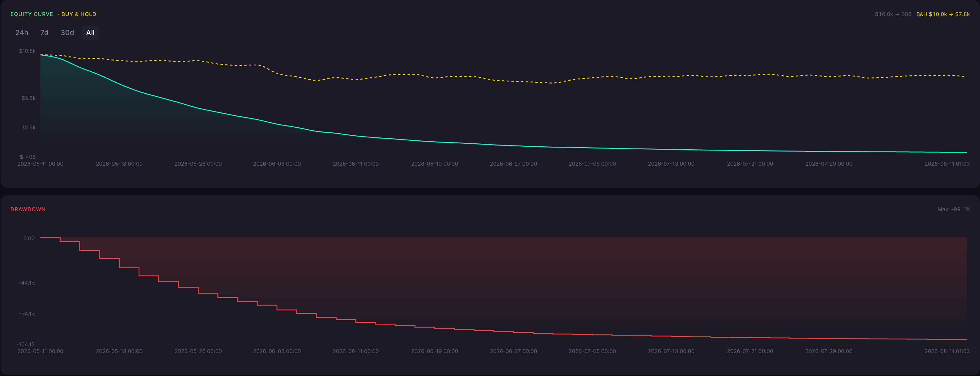The height and width of the screenshot is (376, 980).
Task: Click the $2.6k y-axis label
Action: (29, 128)
